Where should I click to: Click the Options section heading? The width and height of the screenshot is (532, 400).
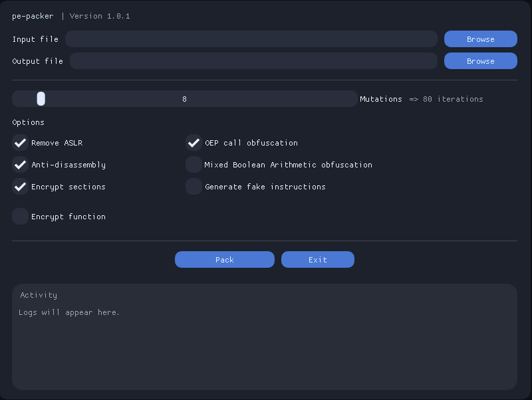pos(28,122)
